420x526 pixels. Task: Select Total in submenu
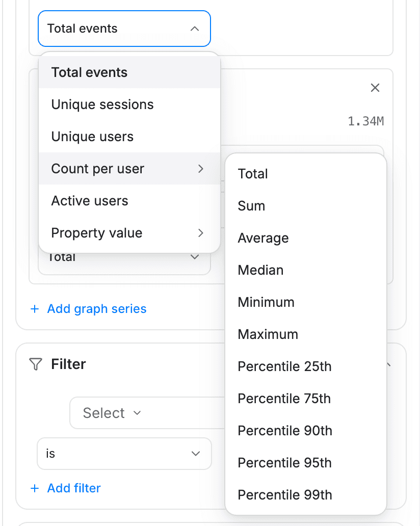[306, 174]
